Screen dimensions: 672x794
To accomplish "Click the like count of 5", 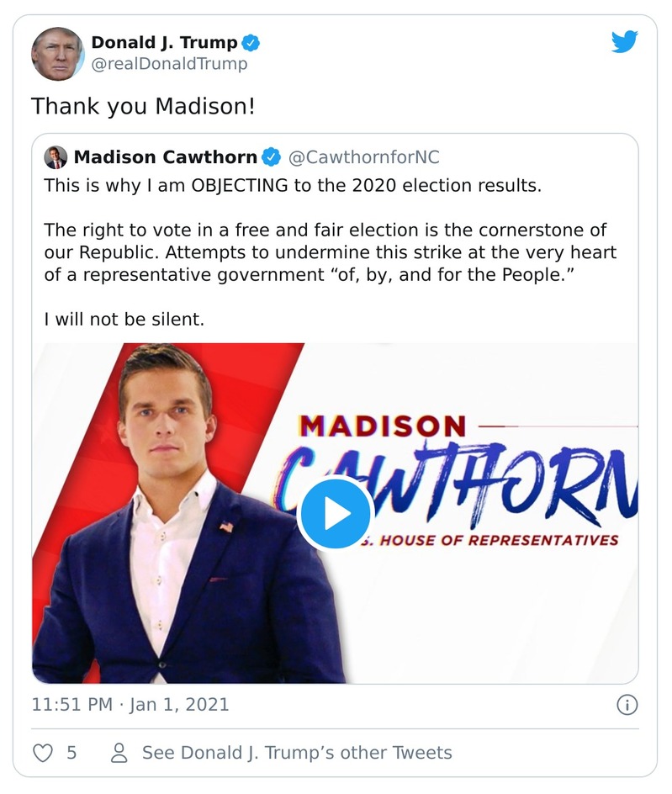I will [x=71, y=753].
